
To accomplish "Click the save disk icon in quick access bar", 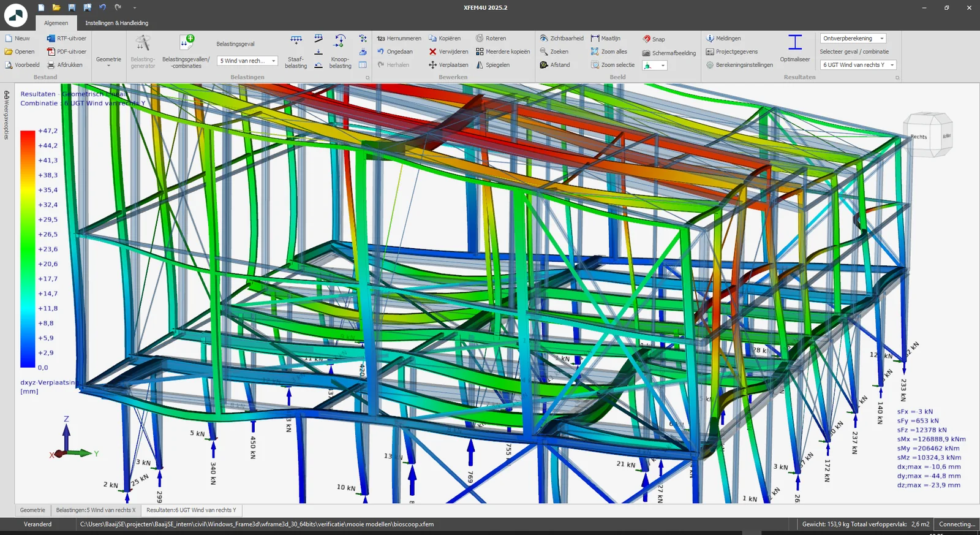I will coord(72,7).
